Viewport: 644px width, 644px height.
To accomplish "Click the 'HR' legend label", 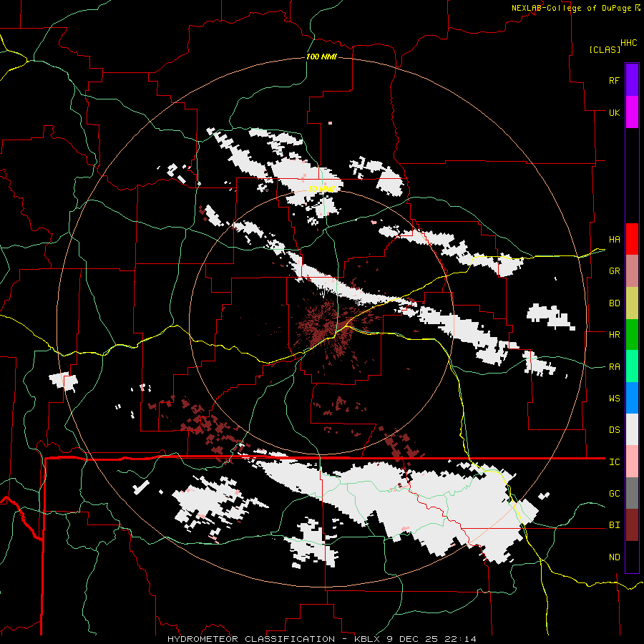I will [x=614, y=335].
